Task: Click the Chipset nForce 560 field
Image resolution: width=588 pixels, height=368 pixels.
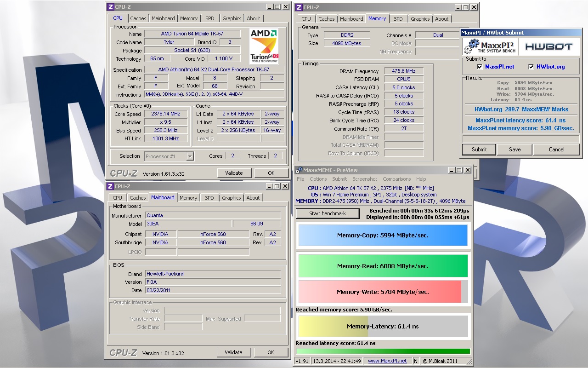Action: [213, 234]
